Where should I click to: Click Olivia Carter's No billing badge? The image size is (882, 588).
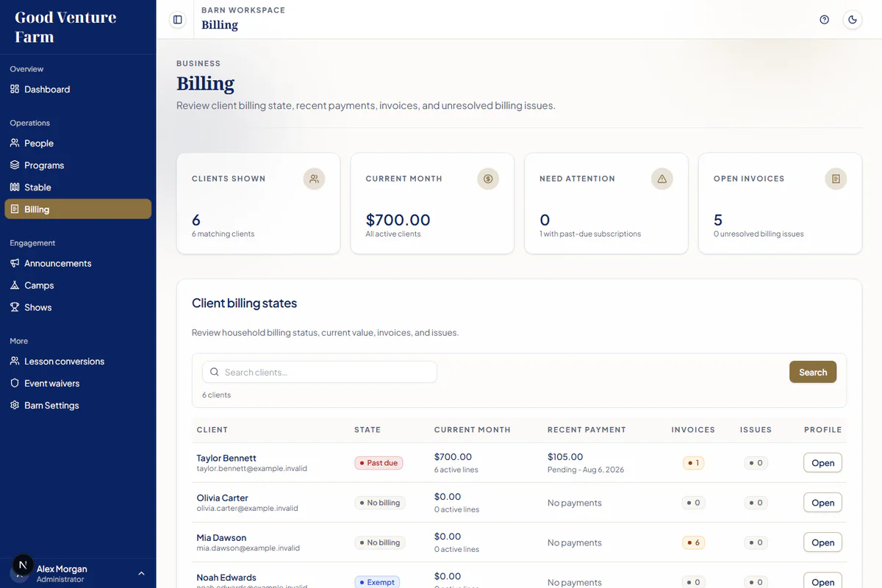point(380,503)
